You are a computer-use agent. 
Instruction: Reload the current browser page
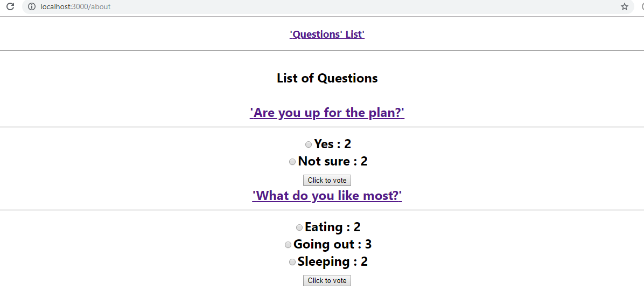pos(10,6)
